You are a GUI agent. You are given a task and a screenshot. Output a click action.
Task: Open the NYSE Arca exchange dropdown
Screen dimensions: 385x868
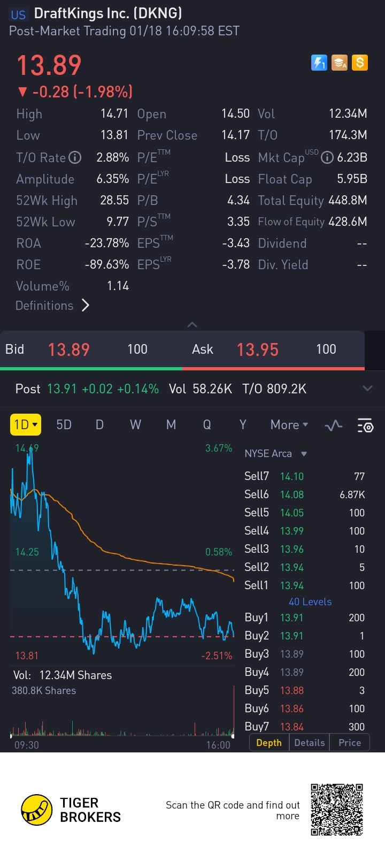pos(276,454)
